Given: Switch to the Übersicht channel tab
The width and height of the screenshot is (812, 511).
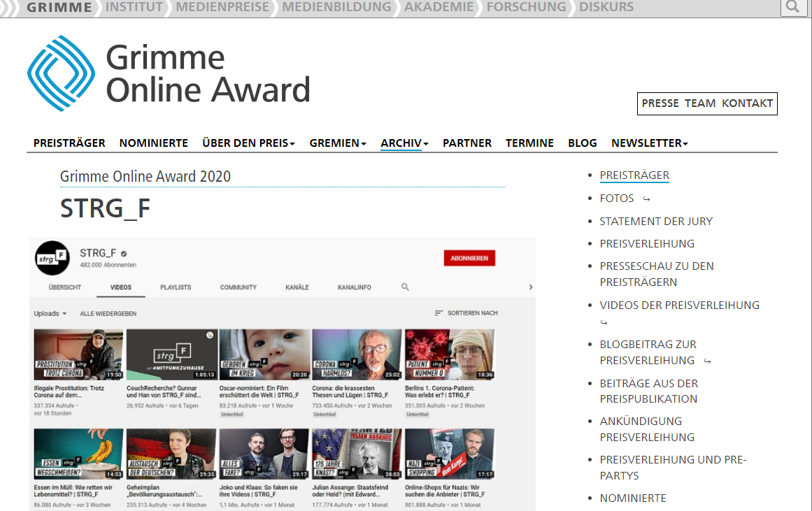Looking at the screenshot, I should (x=65, y=287).
